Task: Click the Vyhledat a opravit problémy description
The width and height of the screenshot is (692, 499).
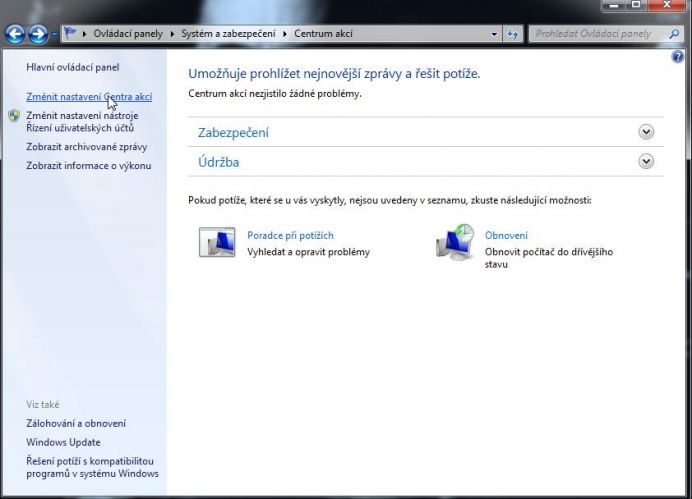Action: 308,252
